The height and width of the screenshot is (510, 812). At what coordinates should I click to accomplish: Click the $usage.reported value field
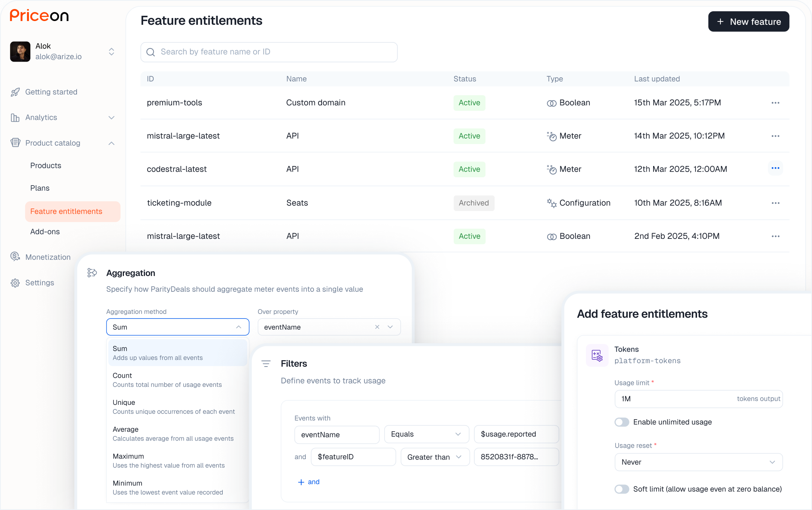516,434
